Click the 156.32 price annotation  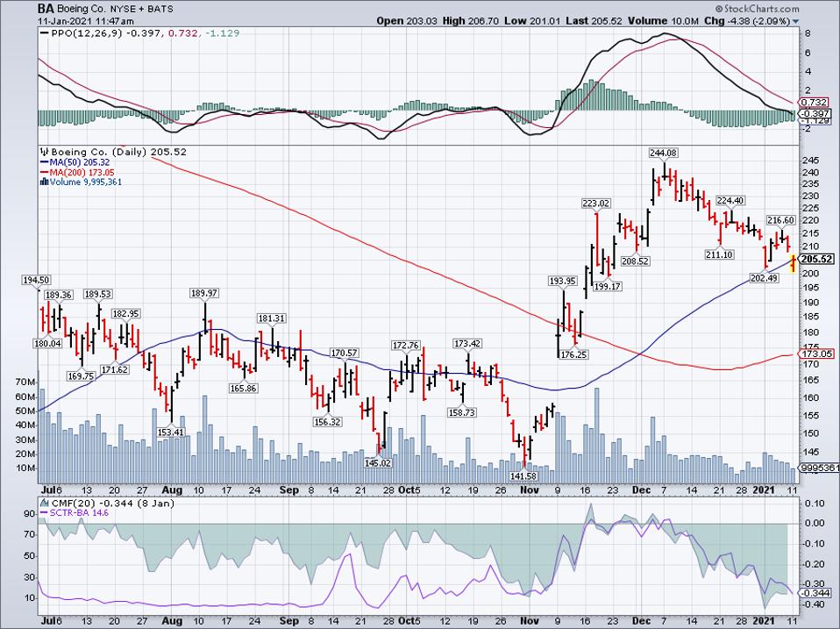(x=327, y=422)
